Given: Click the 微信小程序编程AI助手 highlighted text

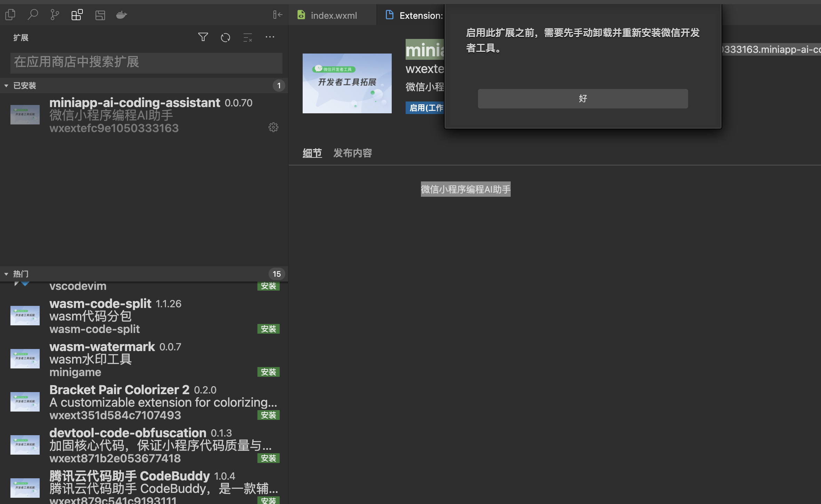Looking at the screenshot, I should pyautogui.click(x=465, y=189).
